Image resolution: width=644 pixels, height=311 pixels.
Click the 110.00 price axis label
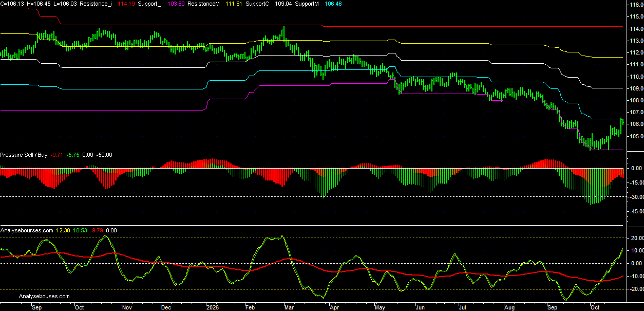tap(636, 77)
